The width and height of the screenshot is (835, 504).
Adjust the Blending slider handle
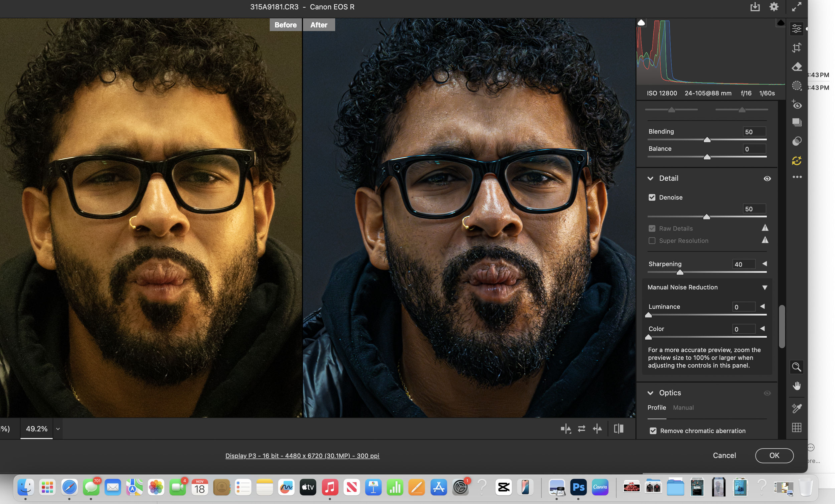coord(707,140)
